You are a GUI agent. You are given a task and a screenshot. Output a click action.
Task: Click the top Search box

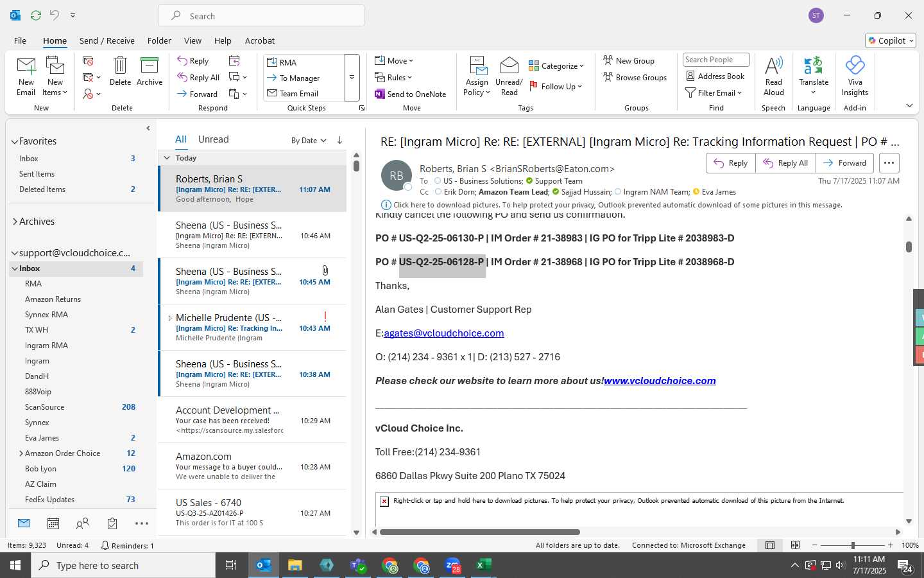pyautogui.click(x=261, y=15)
